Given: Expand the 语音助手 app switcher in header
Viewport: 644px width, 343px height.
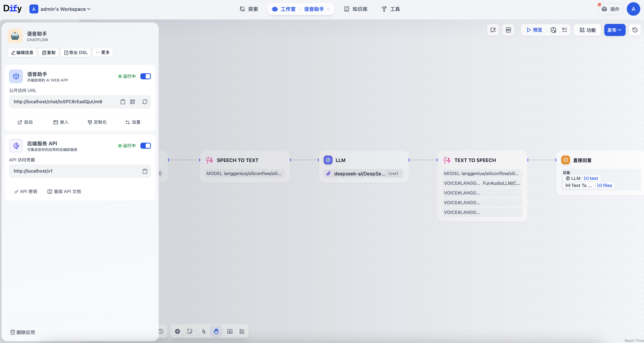Looking at the screenshot, I should point(317,9).
